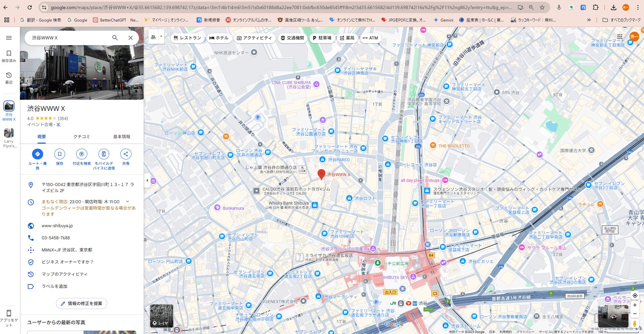This screenshot has height=334, width=644.
Task: Expand the opening hours chevron
Action: point(127,202)
